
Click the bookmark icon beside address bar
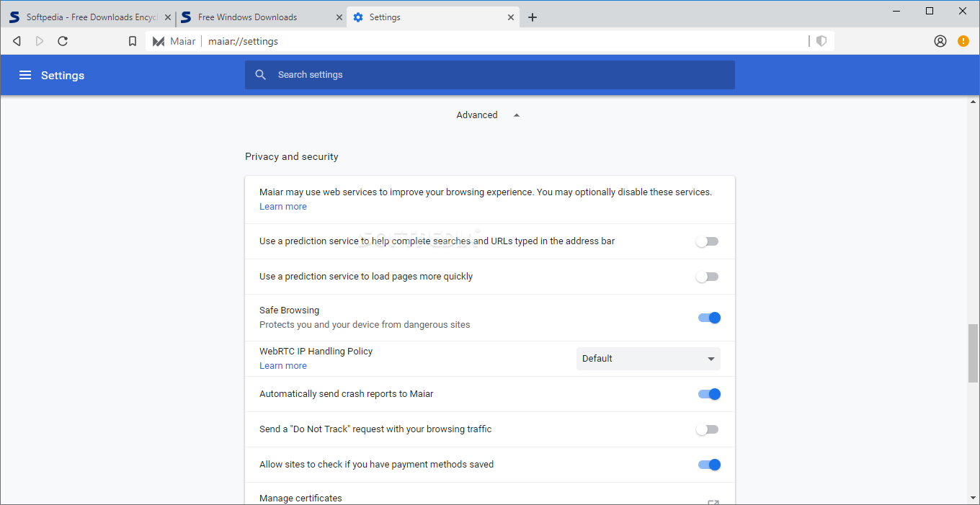[133, 41]
